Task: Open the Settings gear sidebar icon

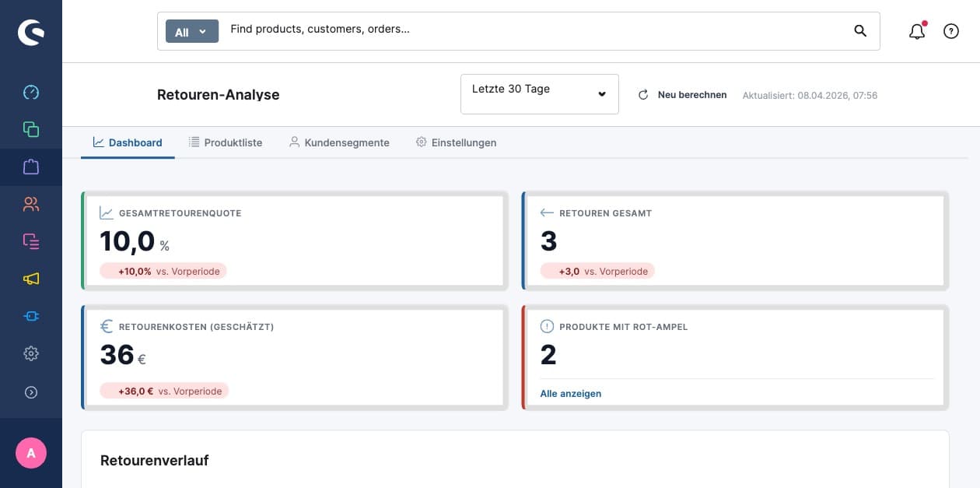Action: tap(31, 353)
